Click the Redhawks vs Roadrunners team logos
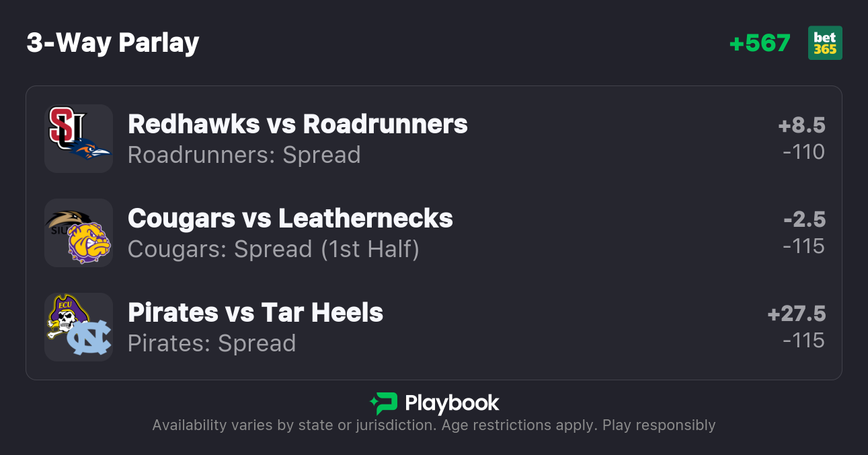 [79, 139]
